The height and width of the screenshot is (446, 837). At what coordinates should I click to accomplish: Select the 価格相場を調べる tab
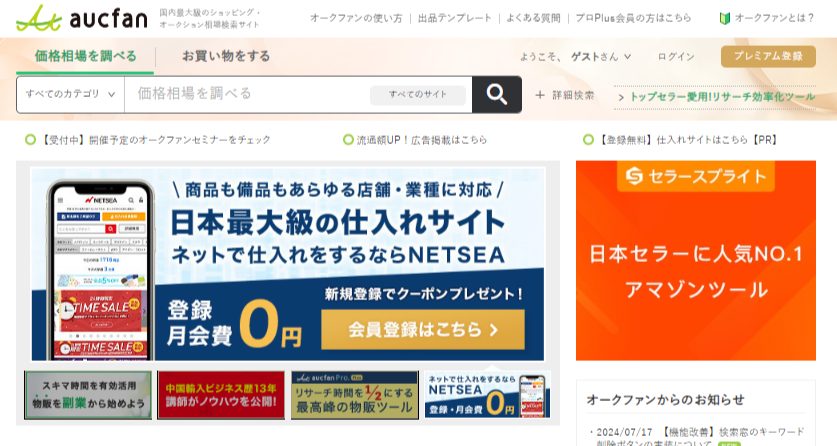point(85,56)
